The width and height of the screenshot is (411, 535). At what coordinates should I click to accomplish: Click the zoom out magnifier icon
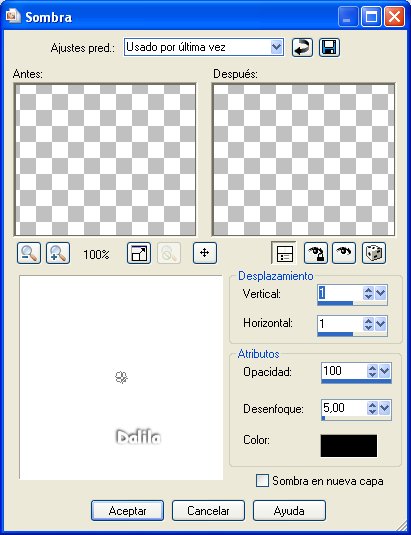coord(29,253)
